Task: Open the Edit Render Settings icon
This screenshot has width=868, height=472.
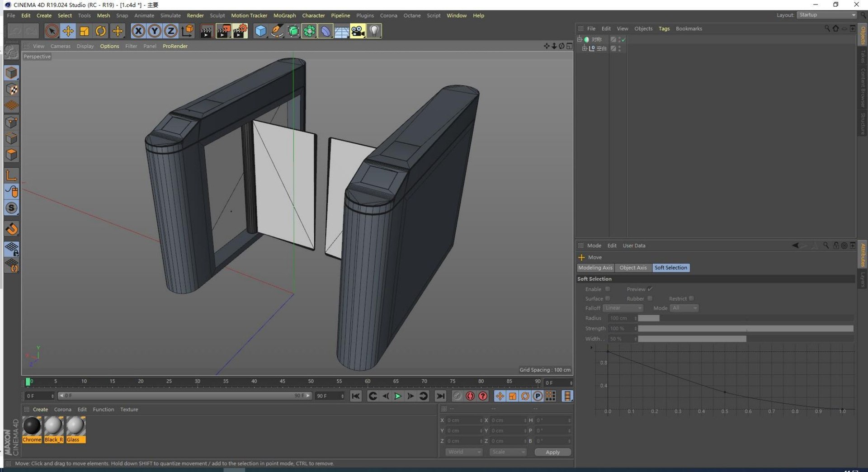Action: click(240, 31)
